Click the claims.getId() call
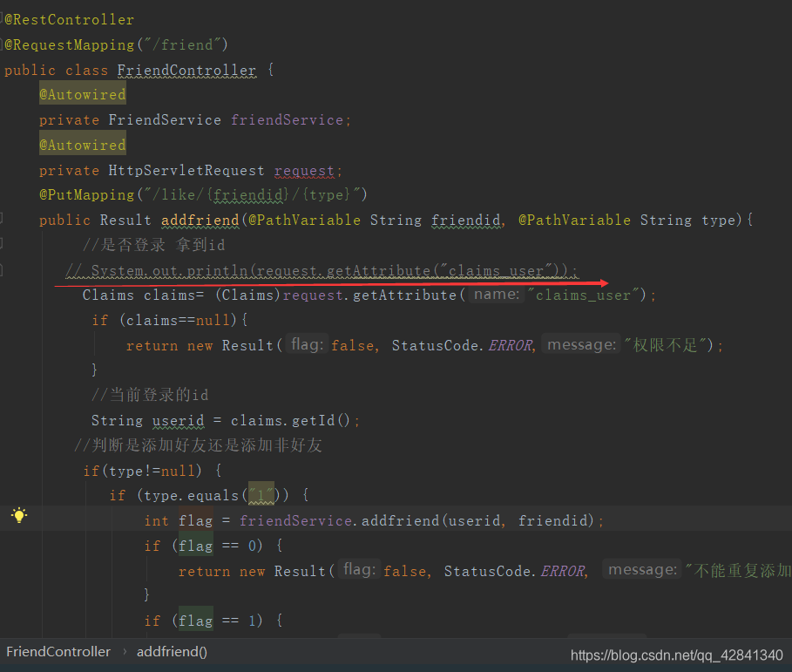The image size is (792, 672). [x=290, y=420]
